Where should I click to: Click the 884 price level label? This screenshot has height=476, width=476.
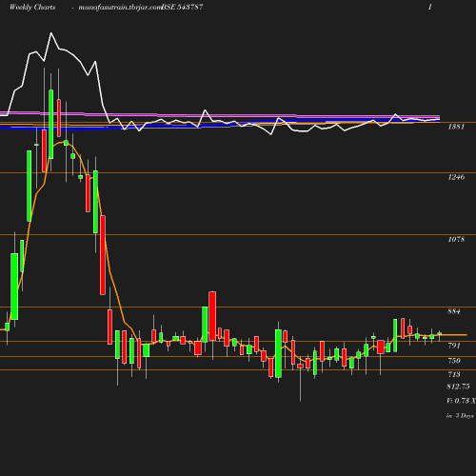coord(454,311)
